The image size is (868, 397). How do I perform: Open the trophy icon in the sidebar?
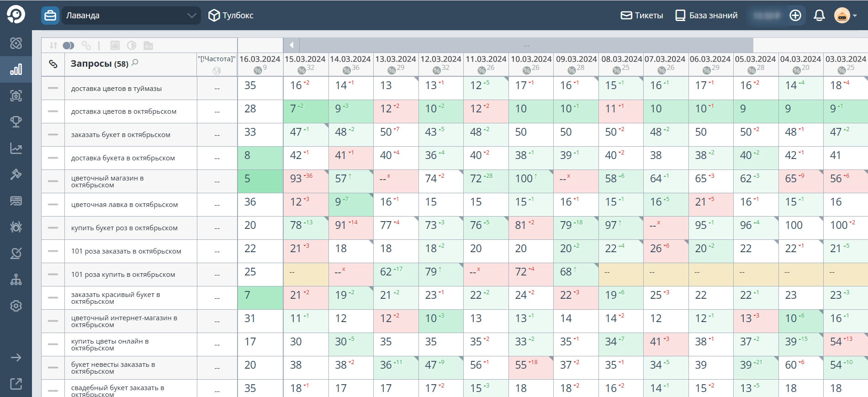point(16,122)
